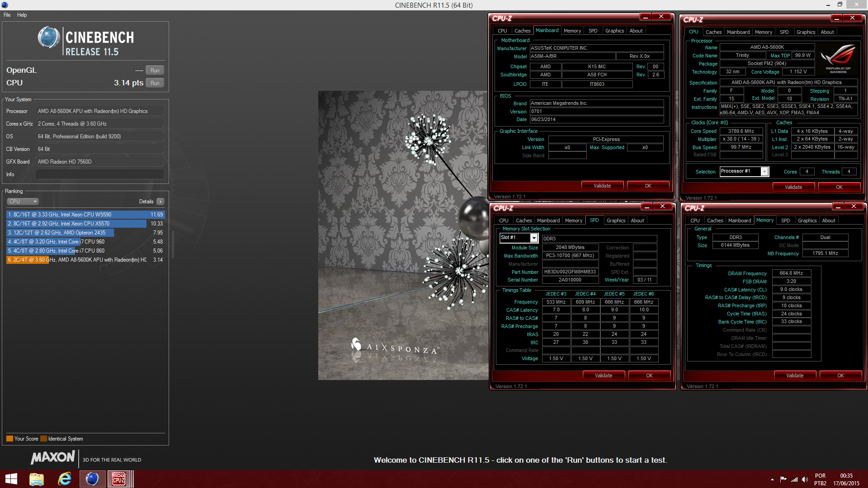Click the Cinebench title bar app icon
The image size is (868, 488).
point(5,5)
